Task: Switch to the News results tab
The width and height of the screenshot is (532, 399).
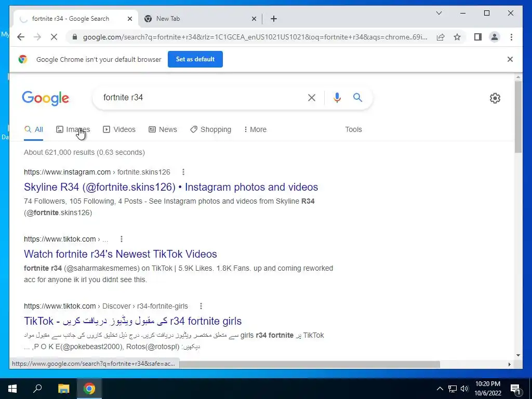Action: (x=163, y=129)
